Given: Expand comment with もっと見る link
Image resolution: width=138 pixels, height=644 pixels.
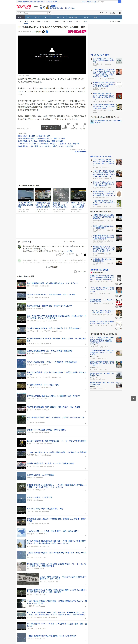Looking at the screenshot, I should click(68, 251).
